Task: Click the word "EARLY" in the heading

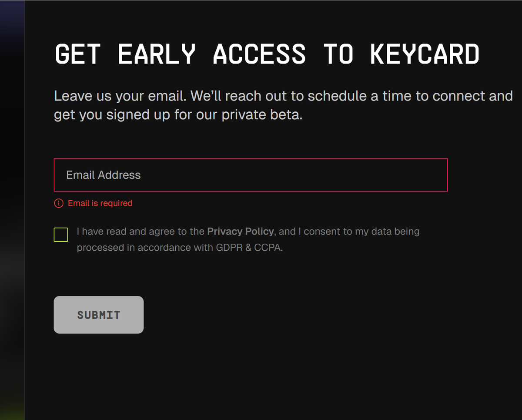Action: tap(157, 54)
